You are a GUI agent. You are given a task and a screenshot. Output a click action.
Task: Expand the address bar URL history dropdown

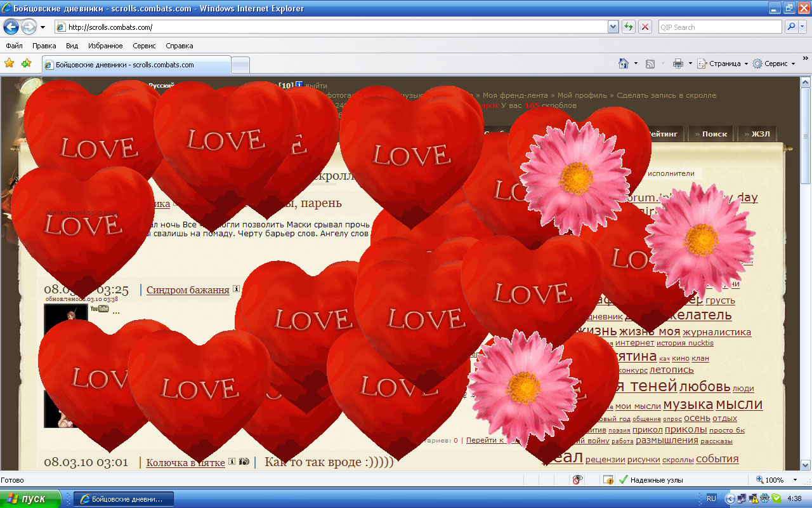pos(613,27)
